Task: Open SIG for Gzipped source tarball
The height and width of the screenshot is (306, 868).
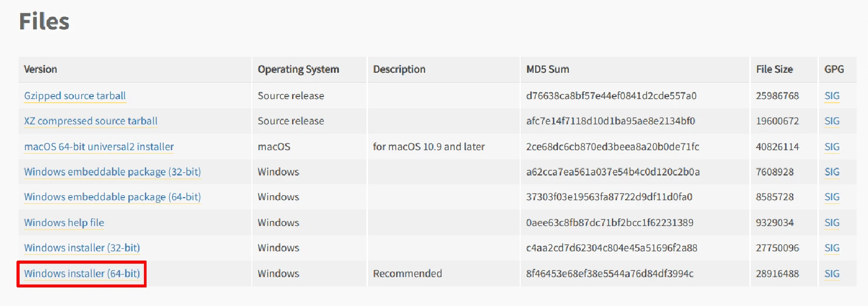Action: [832, 96]
